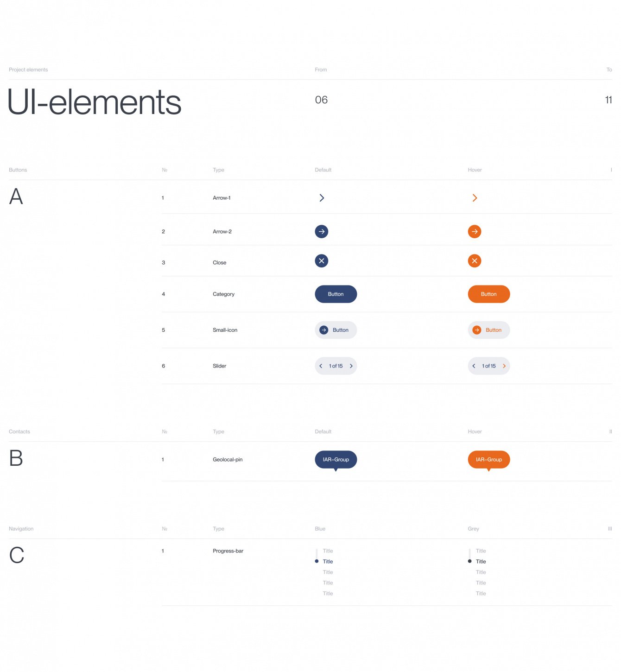
Task: Go to previous slide in default slider
Action: 321,366
